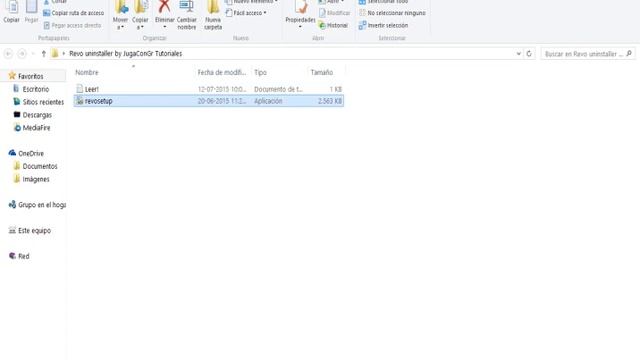Screen dimensions: 640x360
Task: Create a Nueva carpeta
Action: [213, 15]
